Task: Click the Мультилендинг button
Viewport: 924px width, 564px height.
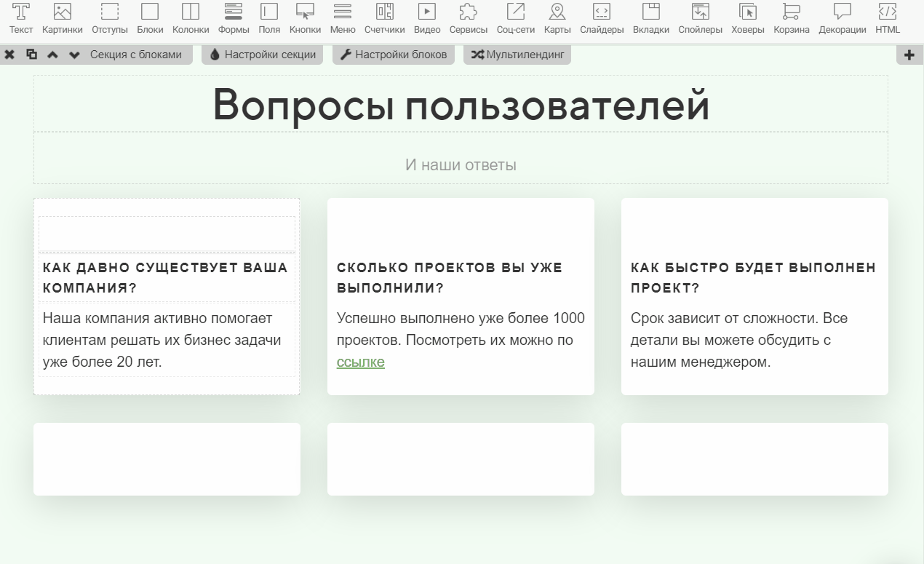Action: point(517,55)
